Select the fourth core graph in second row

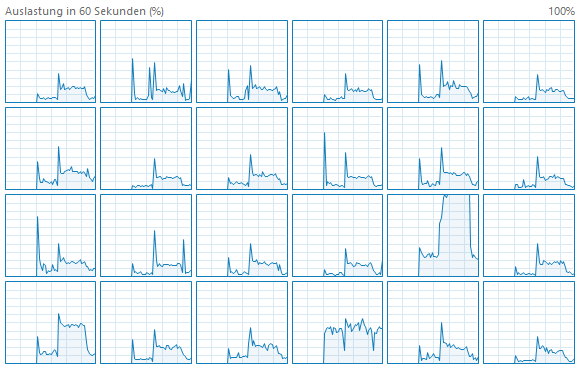[337, 149]
